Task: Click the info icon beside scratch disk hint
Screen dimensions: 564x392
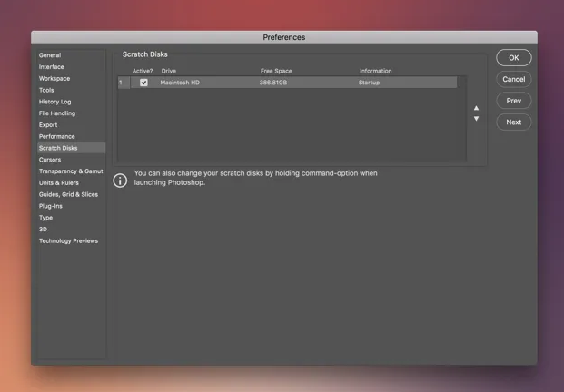Action: tap(120, 181)
